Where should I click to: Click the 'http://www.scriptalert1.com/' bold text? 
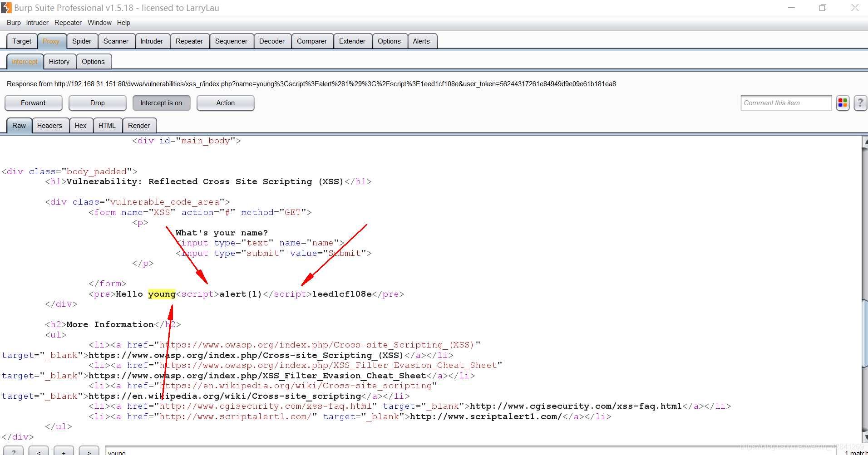[x=486, y=416]
